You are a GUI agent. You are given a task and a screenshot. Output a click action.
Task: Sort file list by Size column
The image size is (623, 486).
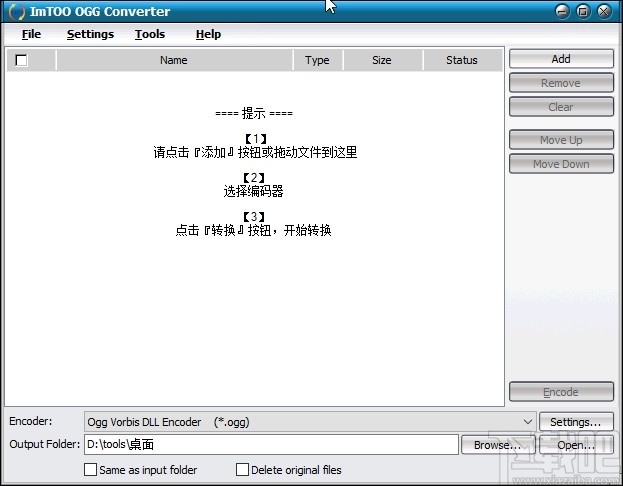coord(382,60)
